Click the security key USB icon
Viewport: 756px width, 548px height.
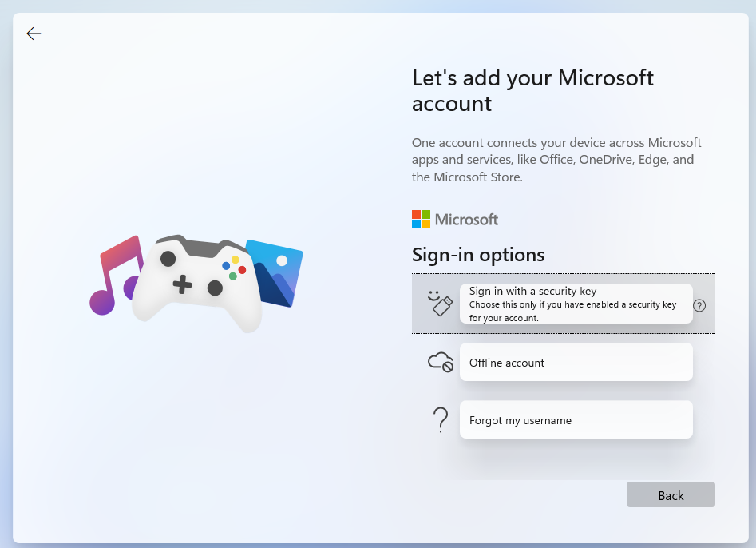[x=440, y=304]
